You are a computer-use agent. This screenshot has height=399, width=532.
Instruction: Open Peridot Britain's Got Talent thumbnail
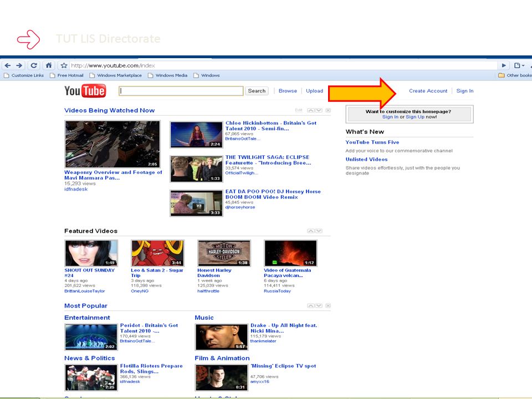click(91, 337)
